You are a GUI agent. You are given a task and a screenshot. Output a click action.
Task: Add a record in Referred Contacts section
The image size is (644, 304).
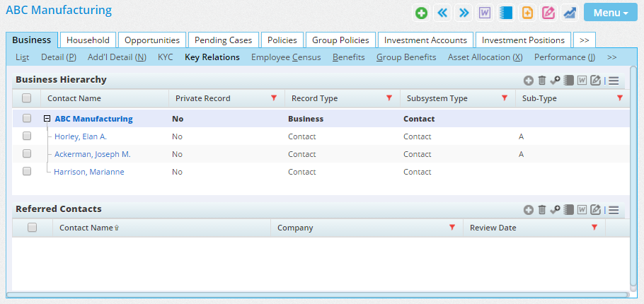[528, 209]
